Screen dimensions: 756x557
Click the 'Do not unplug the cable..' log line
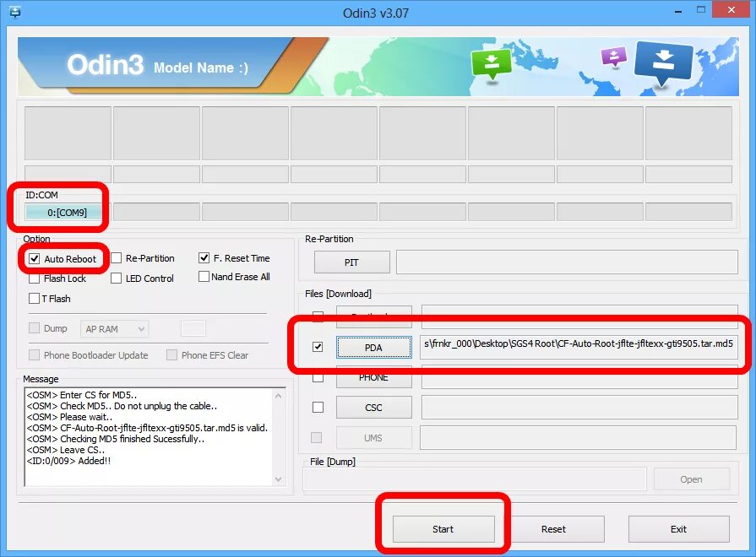pos(122,406)
